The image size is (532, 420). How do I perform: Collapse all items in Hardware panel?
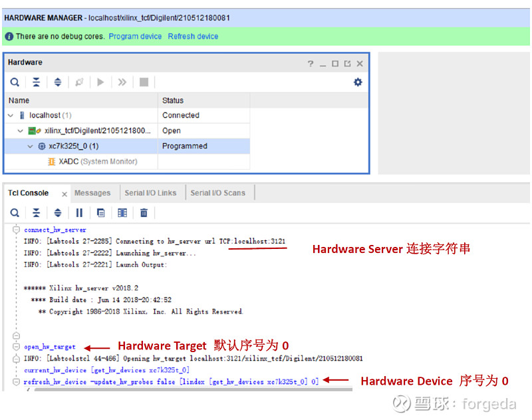36,82
